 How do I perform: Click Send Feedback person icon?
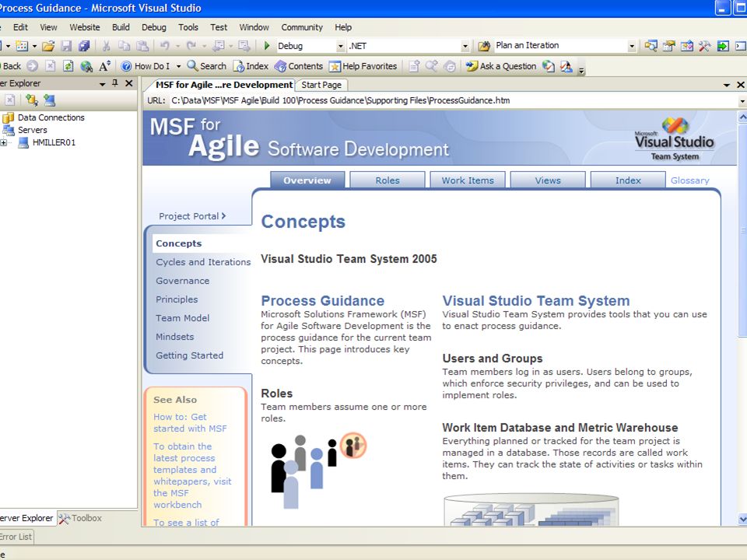(566, 66)
